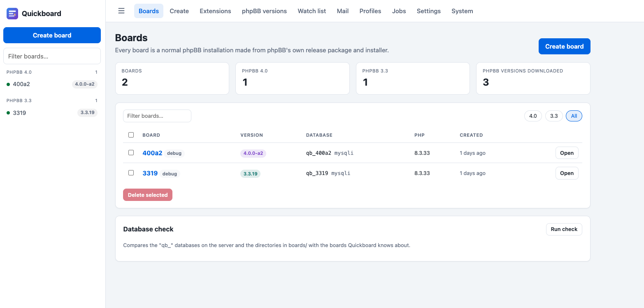Click the 3.3.19 badge in sidebar
The height and width of the screenshot is (308, 644).
coord(88,113)
